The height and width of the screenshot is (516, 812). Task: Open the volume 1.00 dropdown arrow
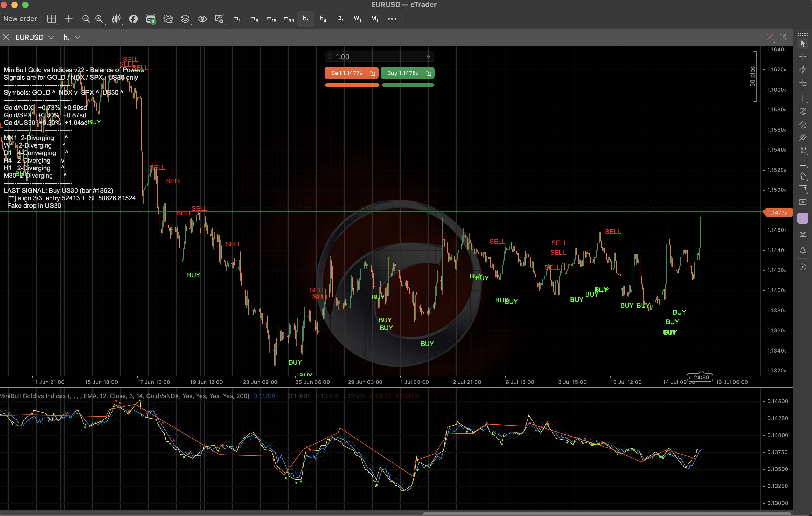click(x=429, y=57)
